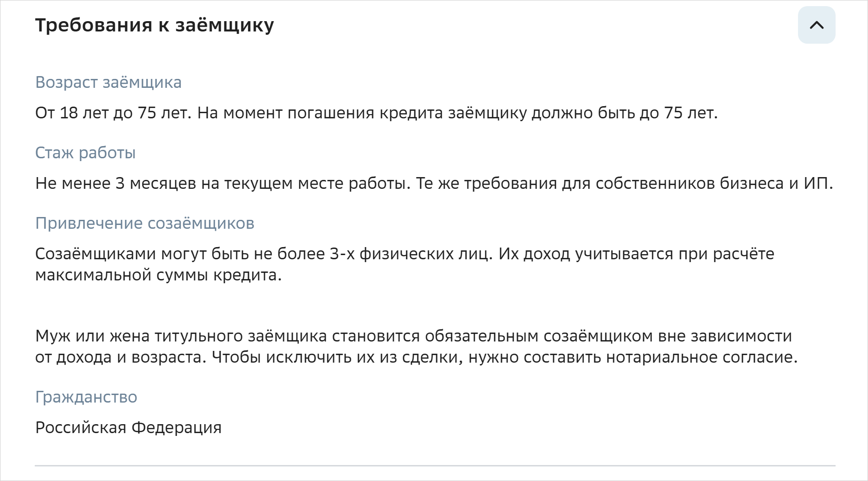Click the text "от дохода и возраста."
The width and height of the screenshot is (868, 481).
tap(121, 357)
